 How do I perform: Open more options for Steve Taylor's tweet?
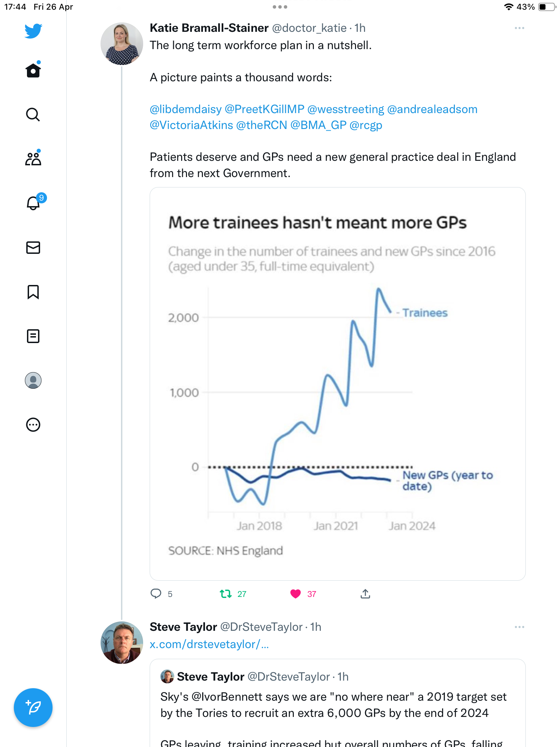(x=520, y=627)
